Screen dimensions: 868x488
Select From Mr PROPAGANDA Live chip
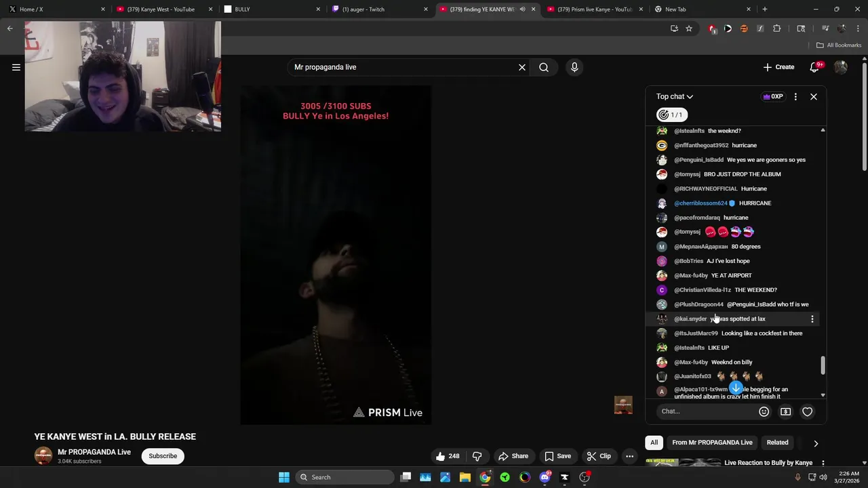click(712, 443)
